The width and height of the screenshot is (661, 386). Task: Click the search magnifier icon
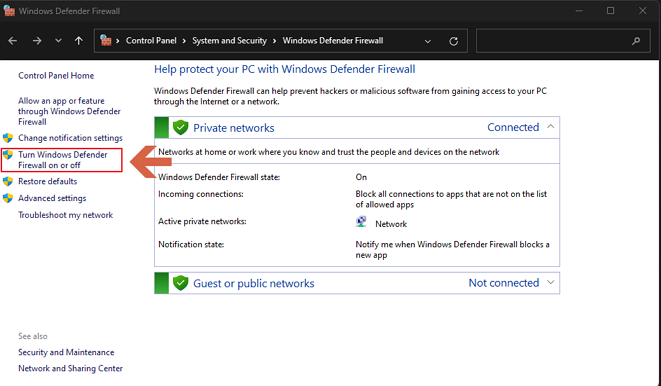[x=636, y=41]
